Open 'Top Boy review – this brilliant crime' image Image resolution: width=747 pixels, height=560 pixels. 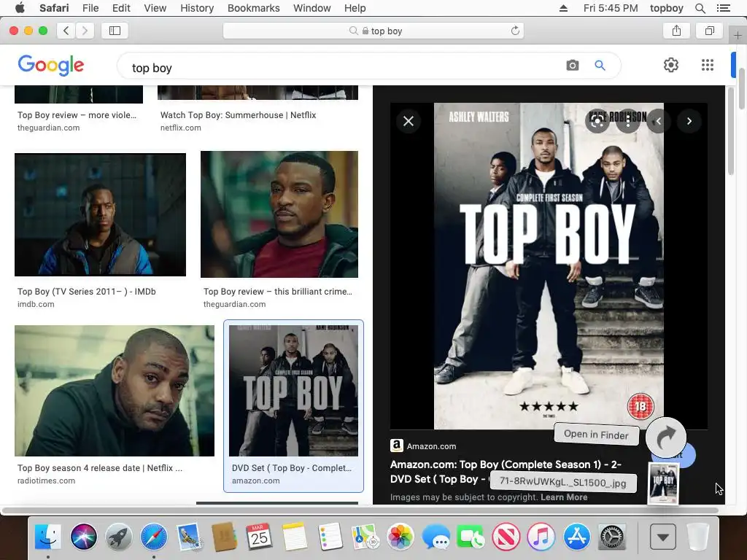pos(279,214)
